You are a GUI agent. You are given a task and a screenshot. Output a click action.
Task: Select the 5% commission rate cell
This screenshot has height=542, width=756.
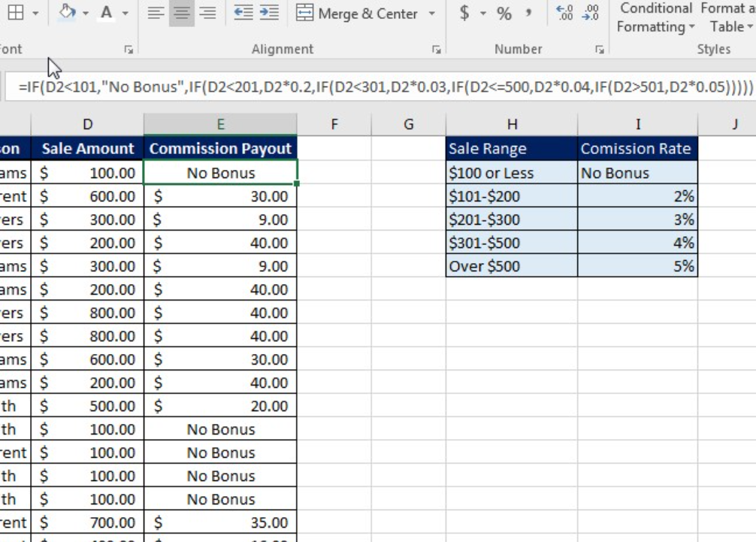tap(637, 265)
